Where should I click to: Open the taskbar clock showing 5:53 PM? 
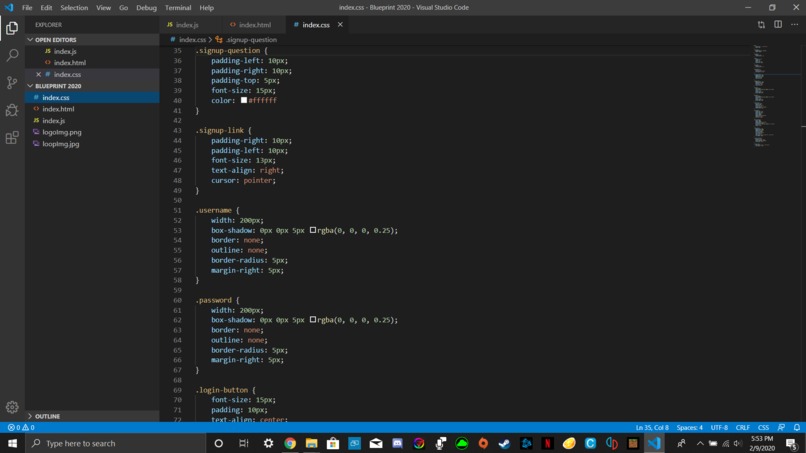(x=762, y=443)
